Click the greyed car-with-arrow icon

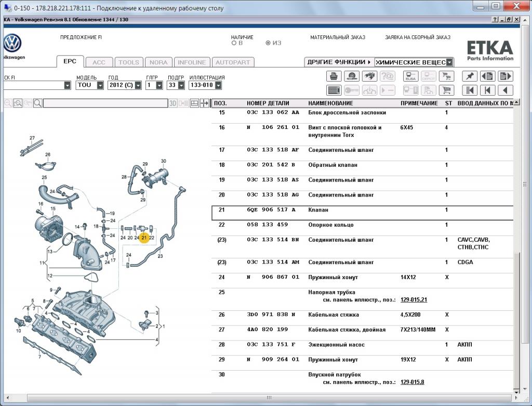[369, 90]
